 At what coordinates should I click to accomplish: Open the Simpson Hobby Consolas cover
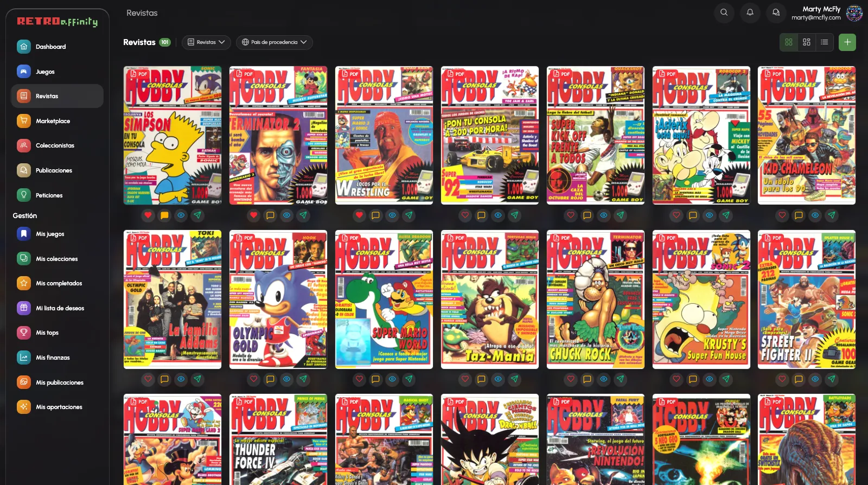(173, 136)
